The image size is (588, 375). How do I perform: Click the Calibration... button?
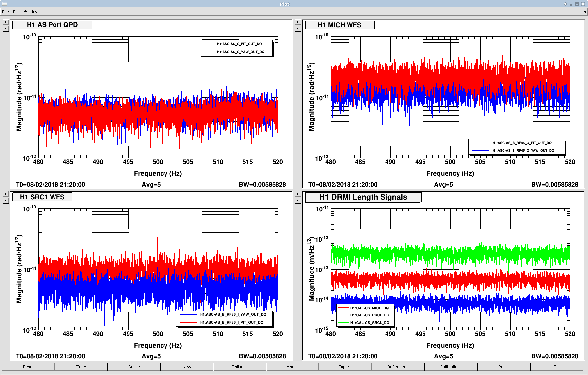451,367
